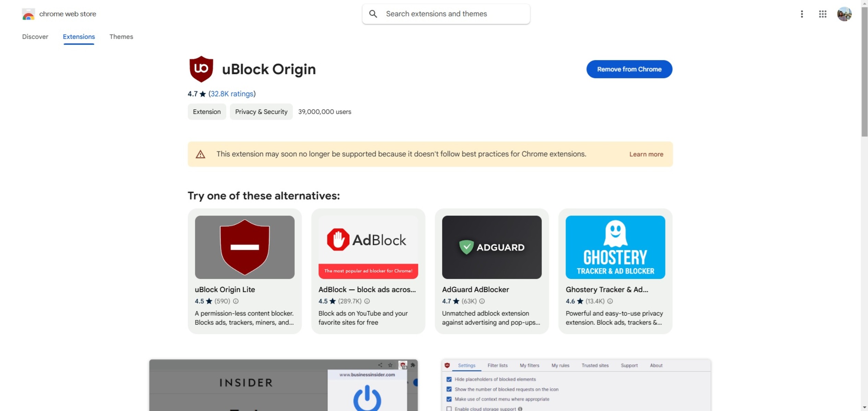Viewport: 868px width, 411px height.
Task: Click the Extension category chip
Action: tap(207, 112)
